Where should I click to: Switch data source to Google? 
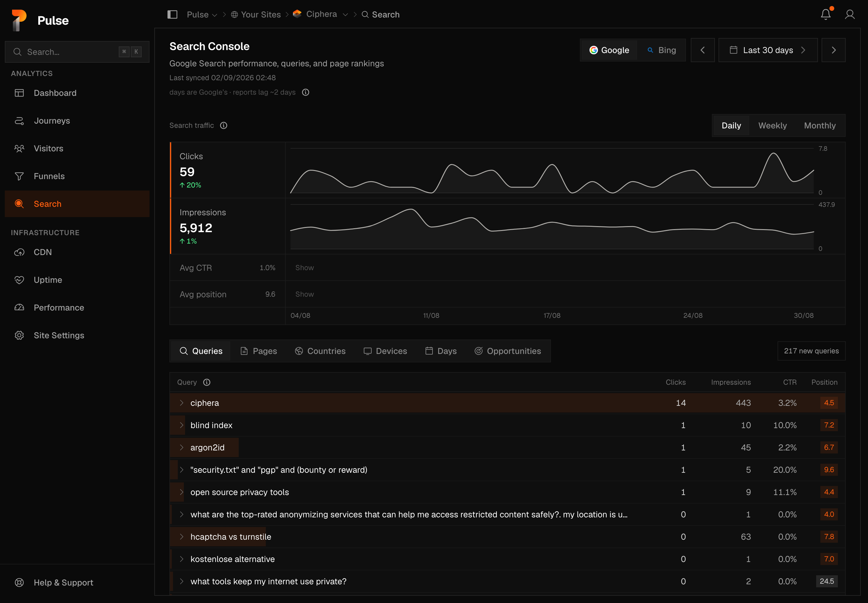(x=609, y=50)
